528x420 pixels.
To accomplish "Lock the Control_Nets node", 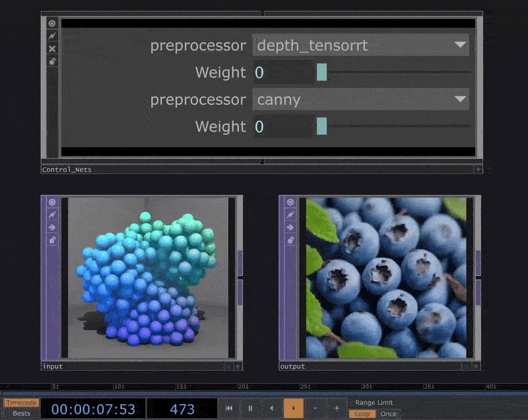I will tap(52, 61).
